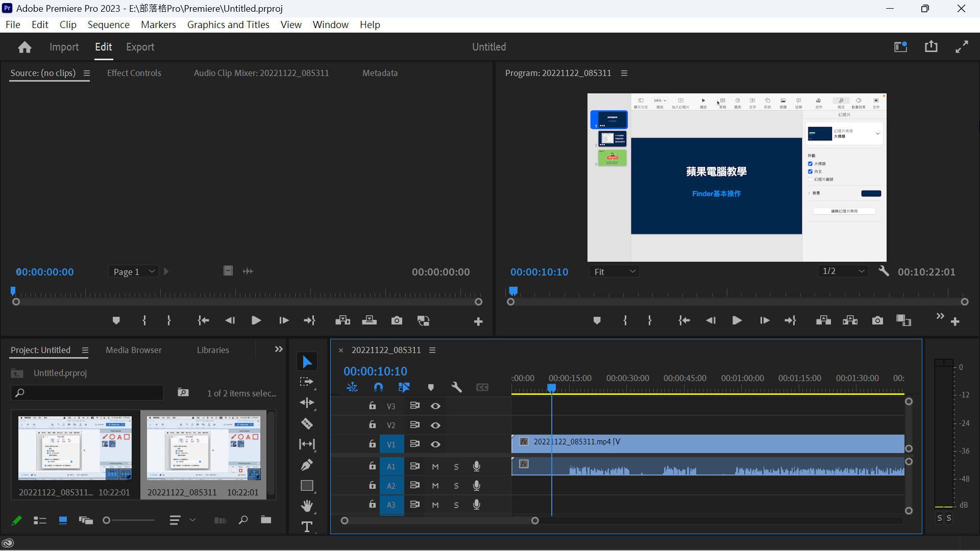The width and height of the screenshot is (980, 551).
Task: Toggle V2 track output eye
Action: click(x=435, y=425)
